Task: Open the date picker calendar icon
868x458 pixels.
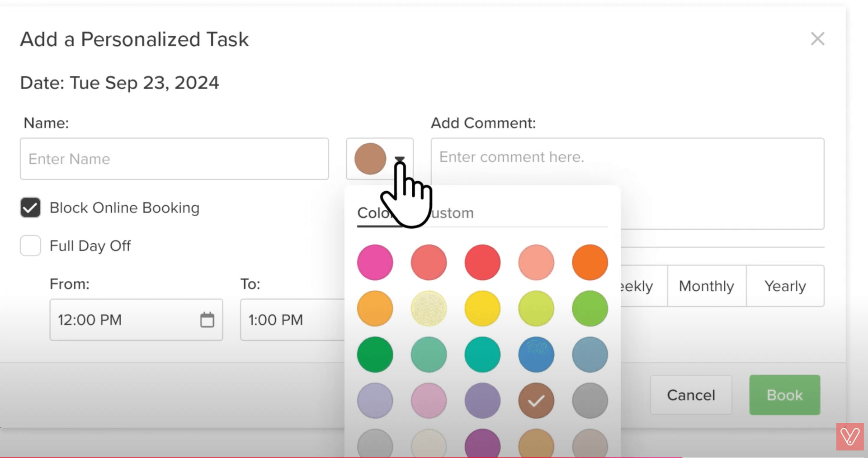Action: coord(208,320)
